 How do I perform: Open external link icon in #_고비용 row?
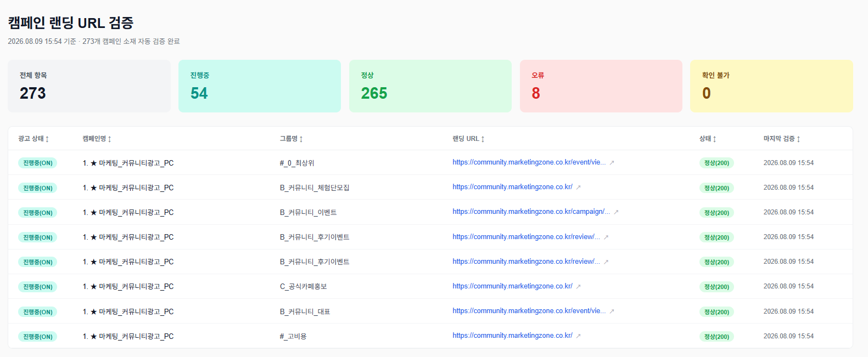click(578, 336)
